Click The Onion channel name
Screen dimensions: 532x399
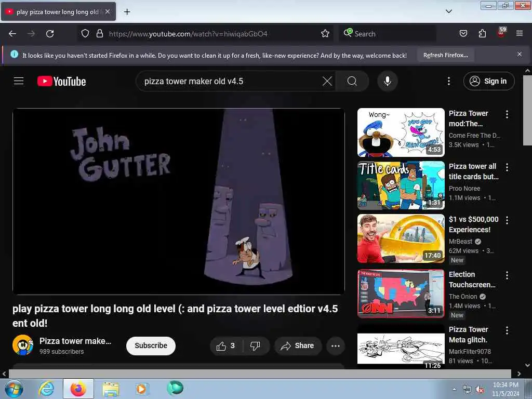pos(463,296)
